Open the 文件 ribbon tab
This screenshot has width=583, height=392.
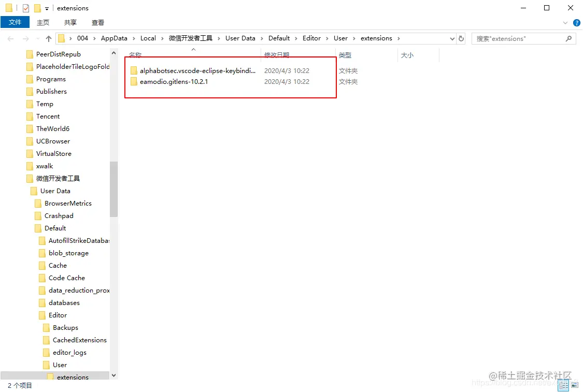point(15,22)
